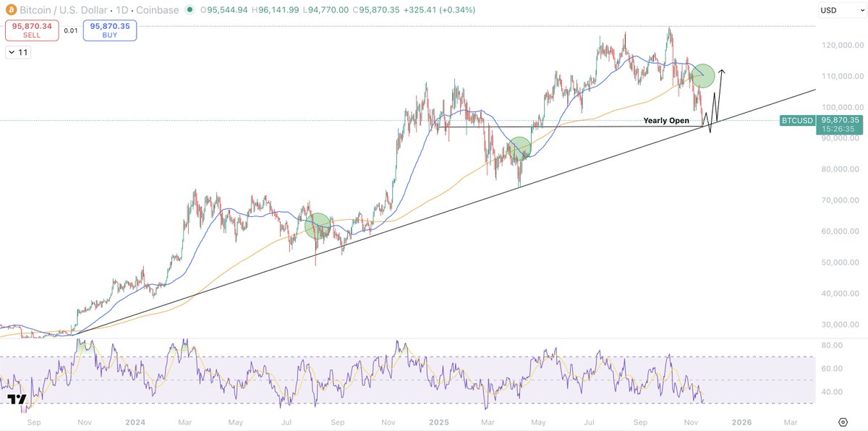
Task: Click the purple RSI indicator pane
Action: click(434, 372)
